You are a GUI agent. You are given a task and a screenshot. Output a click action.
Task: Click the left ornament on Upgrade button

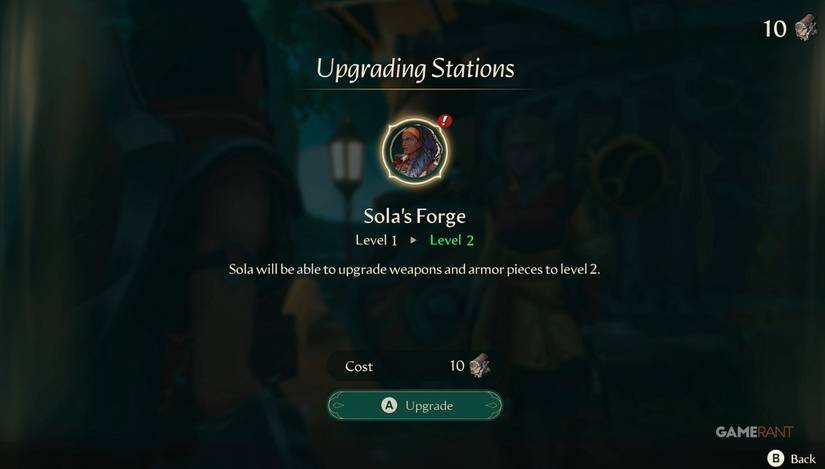(338, 405)
